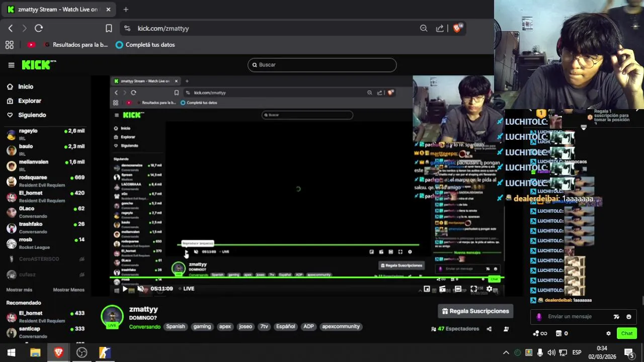Send the message with the green Chat button
644x362 pixels.
[x=627, y=333]
